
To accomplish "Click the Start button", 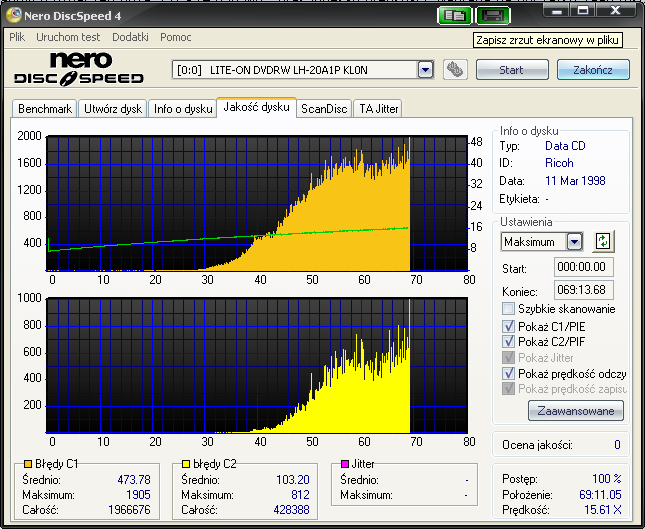I will click(512, 70).
